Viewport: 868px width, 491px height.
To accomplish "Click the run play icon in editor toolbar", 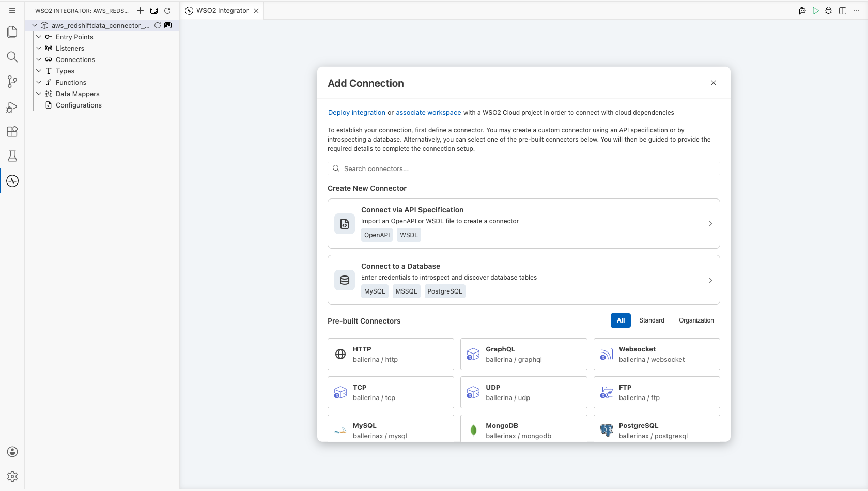I will coord(816,10).
